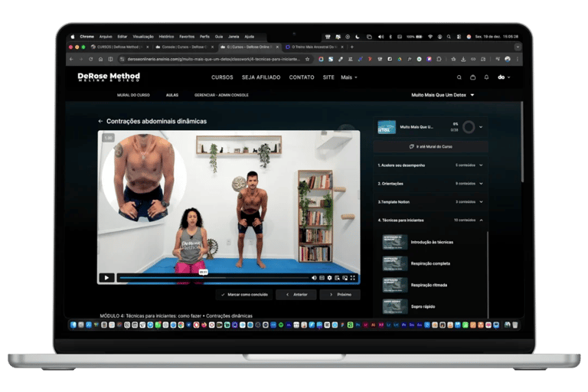Click the video progress bar
Screen dimensions: 588x392
pyautogui.click(x=214, y=278)
